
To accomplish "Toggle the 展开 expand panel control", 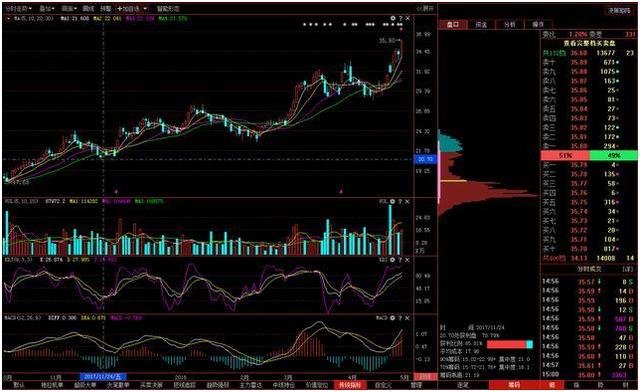I will (x=425, y=8).
